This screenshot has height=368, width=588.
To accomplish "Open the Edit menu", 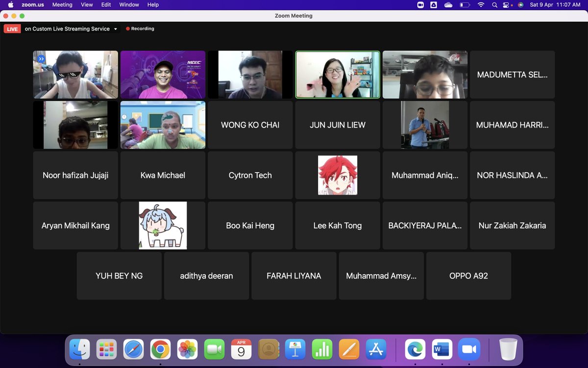I will click(106, 4).
